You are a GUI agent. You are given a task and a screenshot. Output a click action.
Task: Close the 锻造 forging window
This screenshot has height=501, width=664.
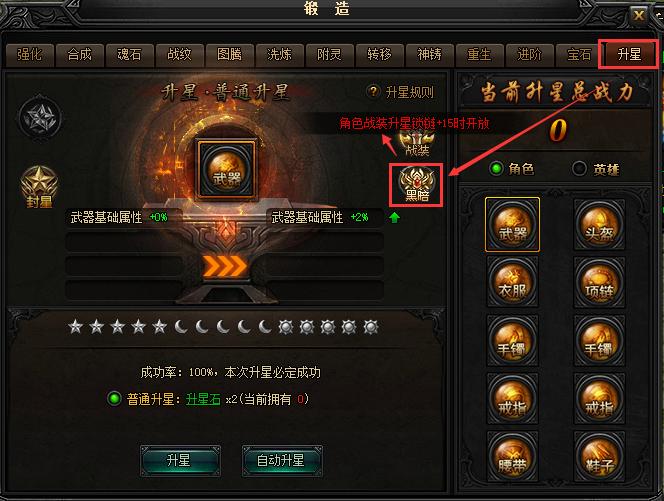[x=638, y=16]
